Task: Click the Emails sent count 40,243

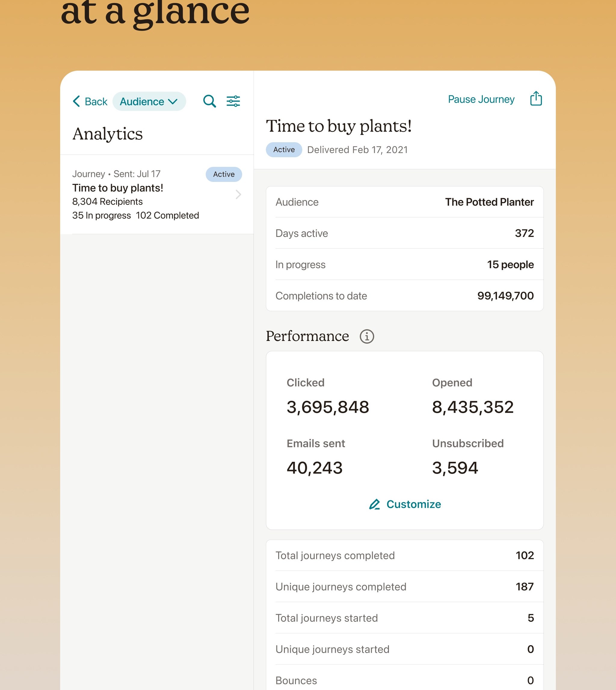Action: 314,468
